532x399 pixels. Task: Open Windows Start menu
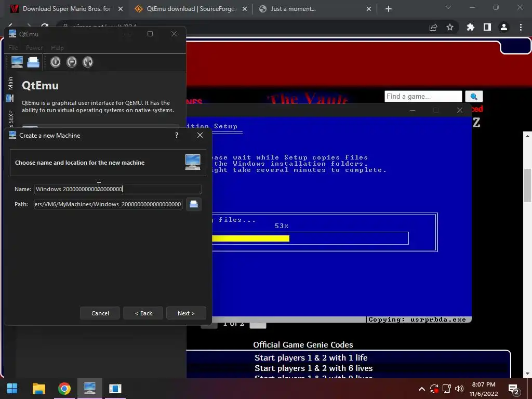pyautogui.click(x=12, y=389)
